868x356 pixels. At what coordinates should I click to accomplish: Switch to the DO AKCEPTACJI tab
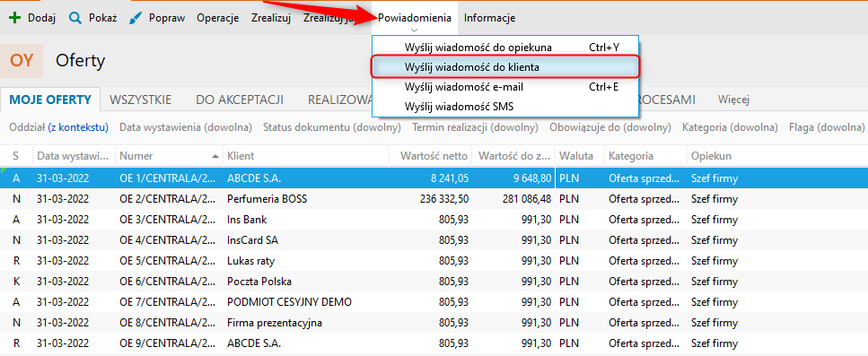[240, 100]
